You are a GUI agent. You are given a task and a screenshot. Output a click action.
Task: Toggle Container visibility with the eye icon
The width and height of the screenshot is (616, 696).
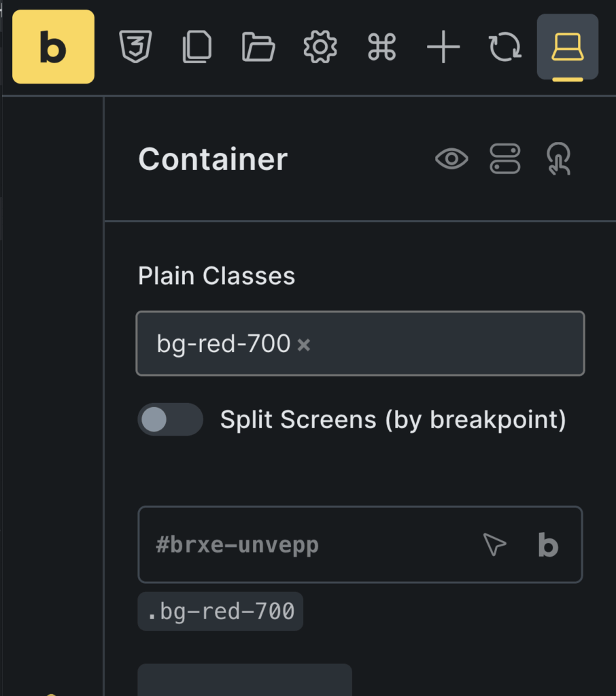point(451,159)
